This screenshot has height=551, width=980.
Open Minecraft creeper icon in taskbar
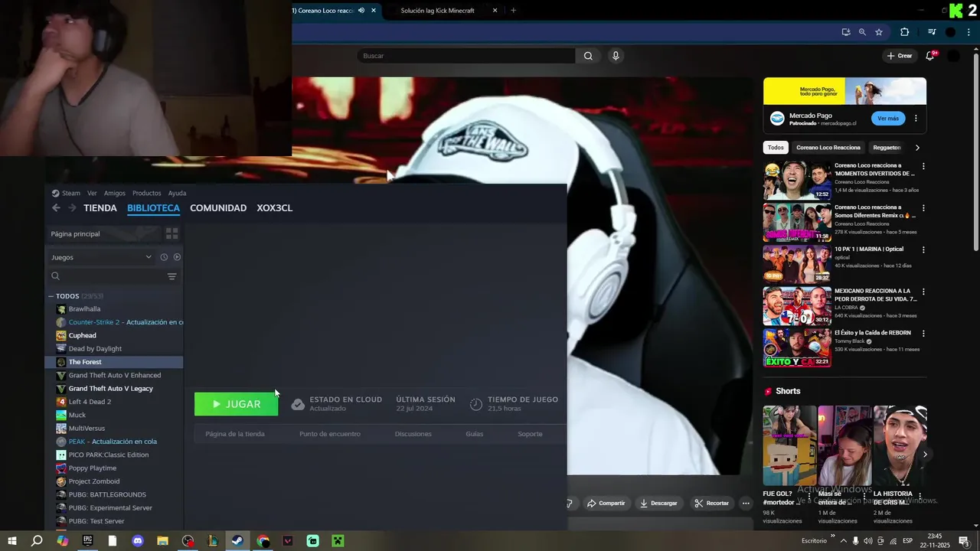(338, 541)
